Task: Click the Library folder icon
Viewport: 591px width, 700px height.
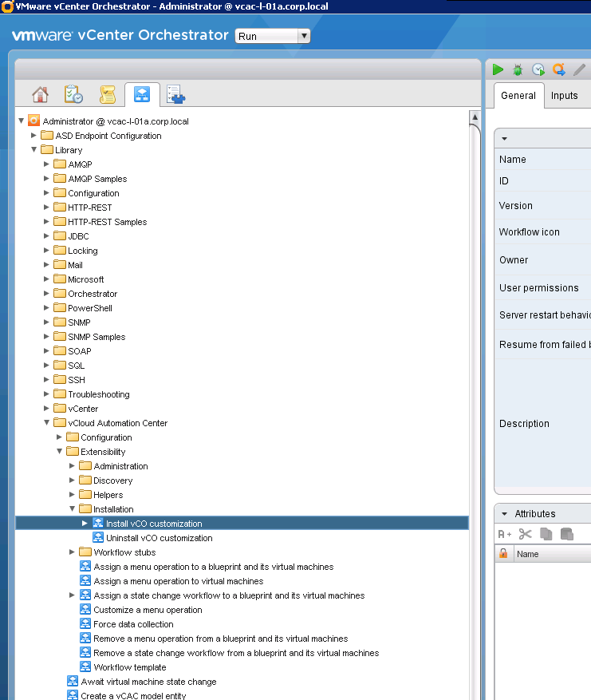Action: point(47,149)
